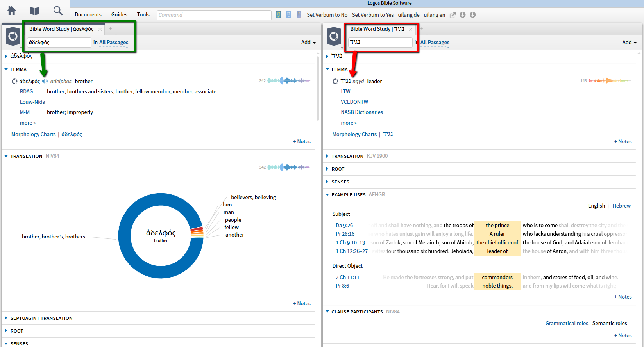Expand the left ROOT section
The height and width of the screenshot is (347, 644).
(6, 331)
